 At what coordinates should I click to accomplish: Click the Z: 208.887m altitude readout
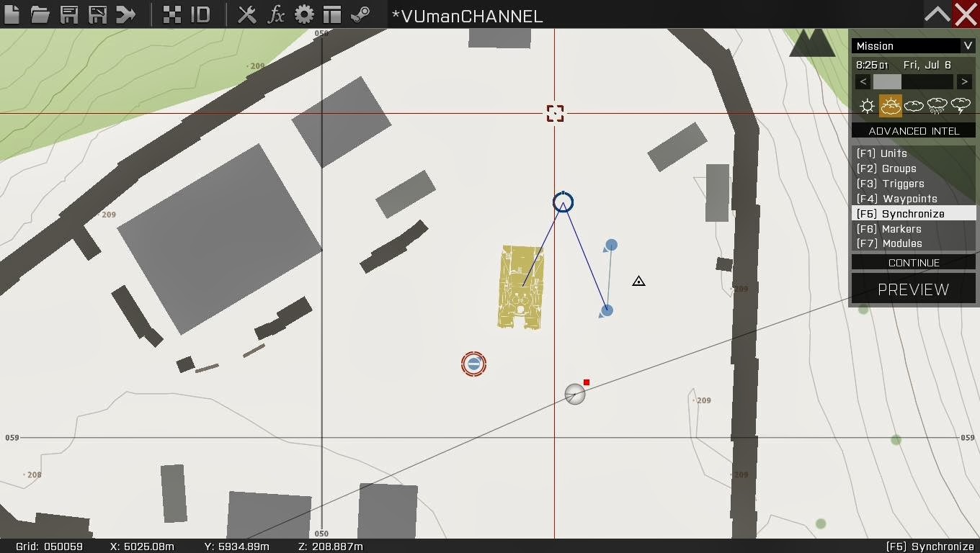point(330,547)
